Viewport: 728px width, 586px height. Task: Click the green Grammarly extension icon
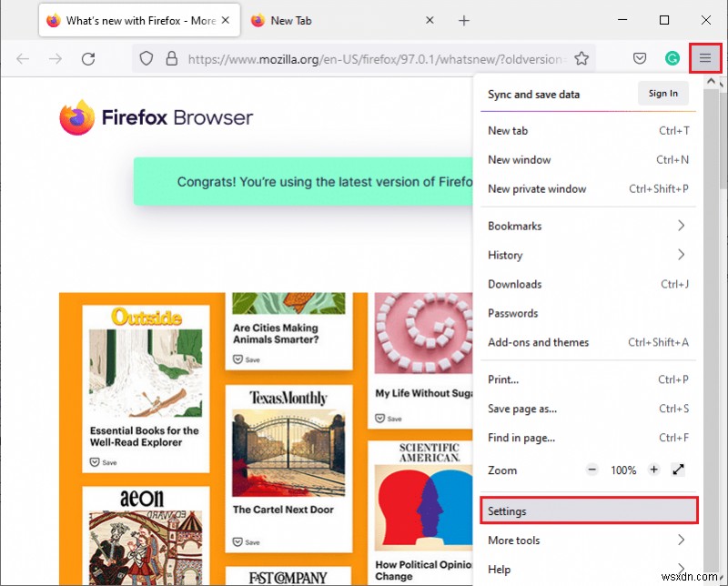[672, 57]
